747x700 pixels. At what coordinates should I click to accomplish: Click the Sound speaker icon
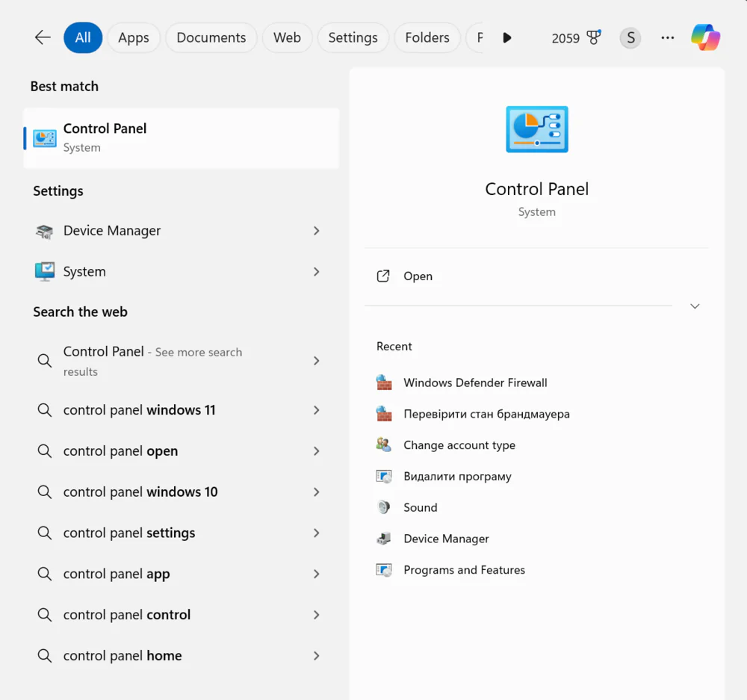pos(384,507)
